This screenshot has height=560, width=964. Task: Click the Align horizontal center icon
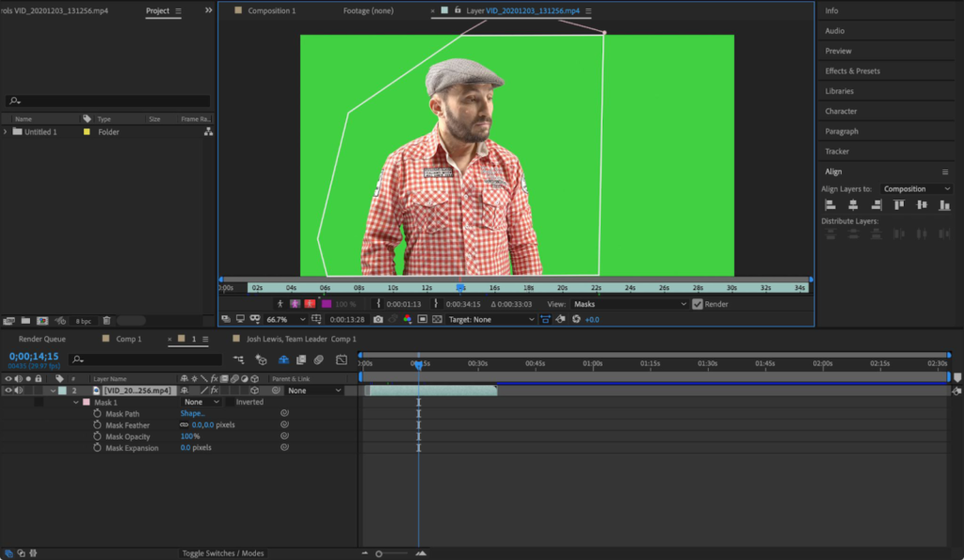(x=852, y=204)
